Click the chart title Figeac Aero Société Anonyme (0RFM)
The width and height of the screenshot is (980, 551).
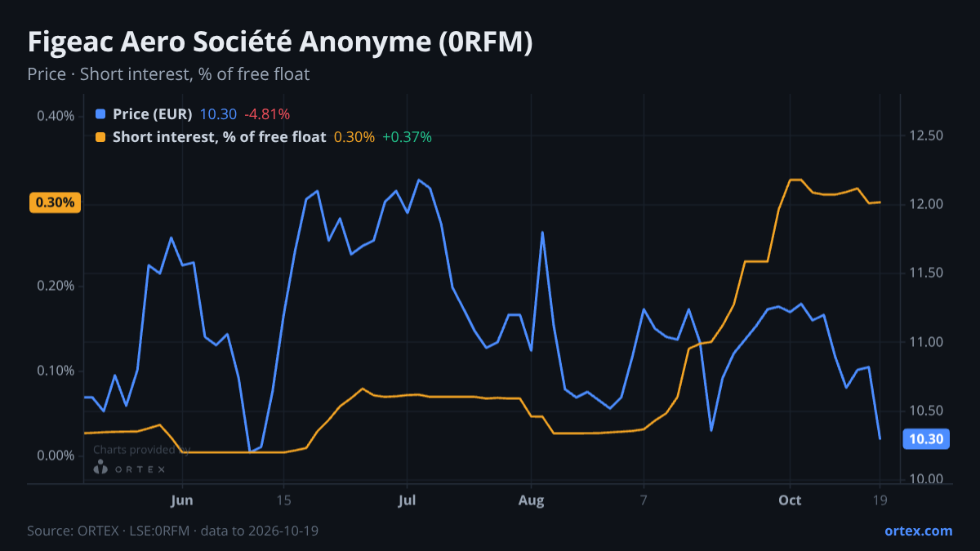(x=280, y=42)
